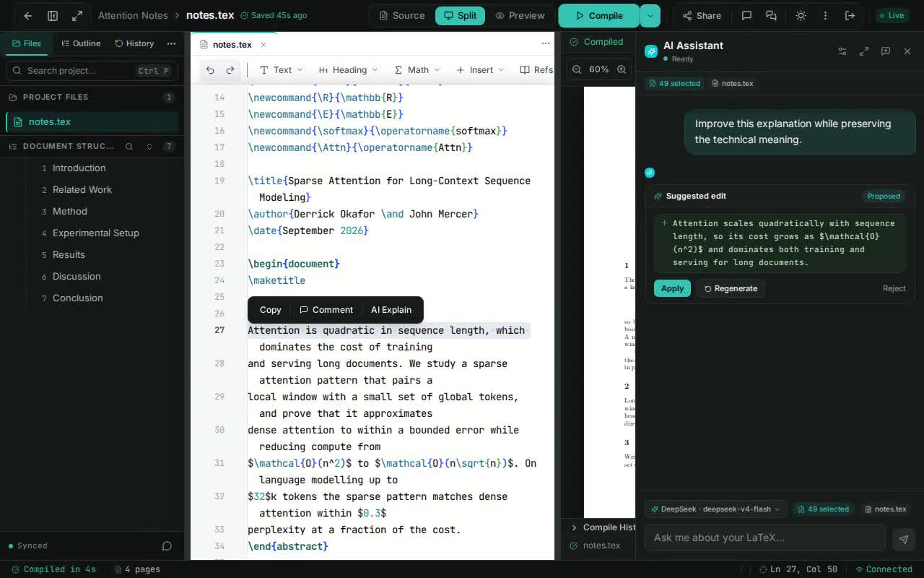
Task: Click the Search project input field
Action: point(91,70)
